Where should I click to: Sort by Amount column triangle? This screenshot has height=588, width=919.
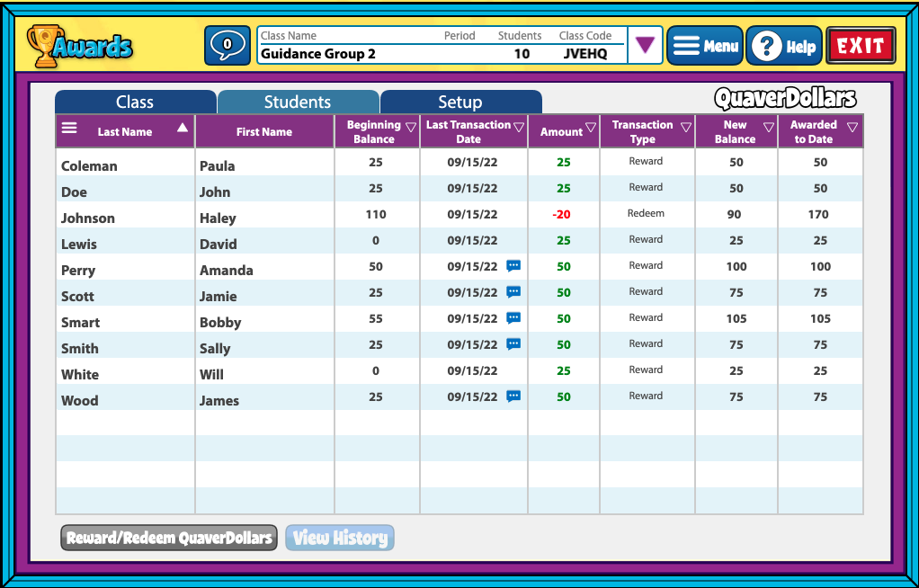pos(591,127)
